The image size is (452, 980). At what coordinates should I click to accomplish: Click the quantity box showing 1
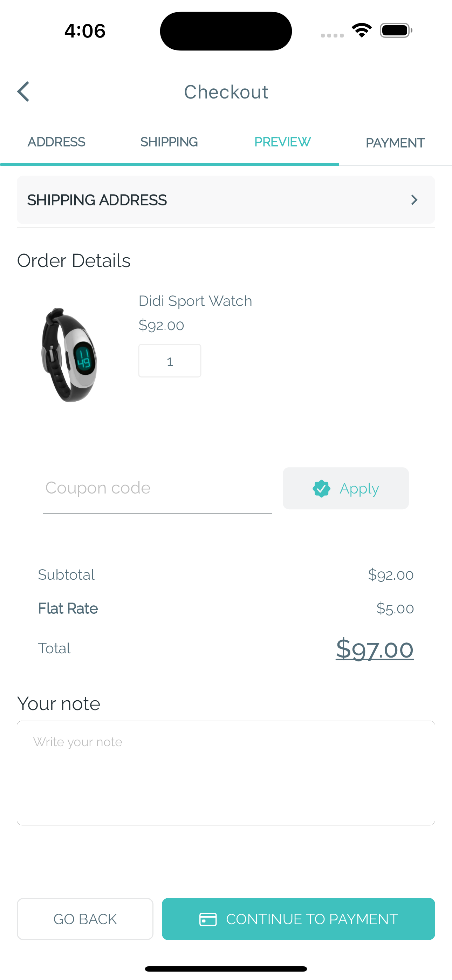170,361
